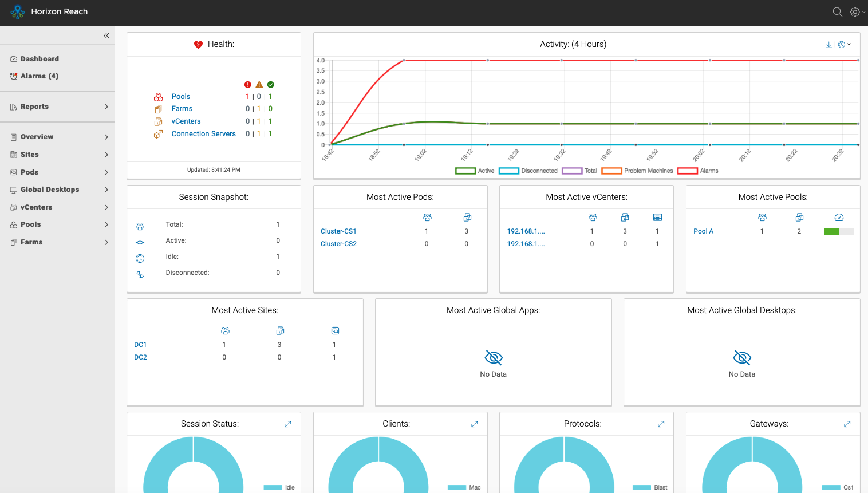Toggle Problem Machines series in chart legend

pyautogui.click(x=637, y=171)
